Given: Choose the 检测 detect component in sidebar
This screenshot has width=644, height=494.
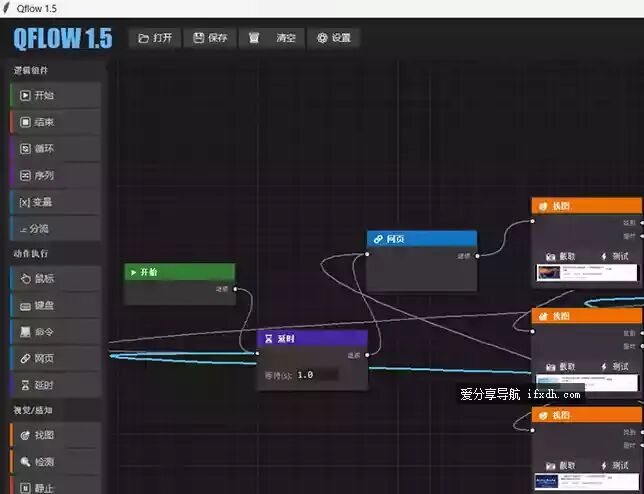Looking at the screenshot, I should click(x=55, y=462).
